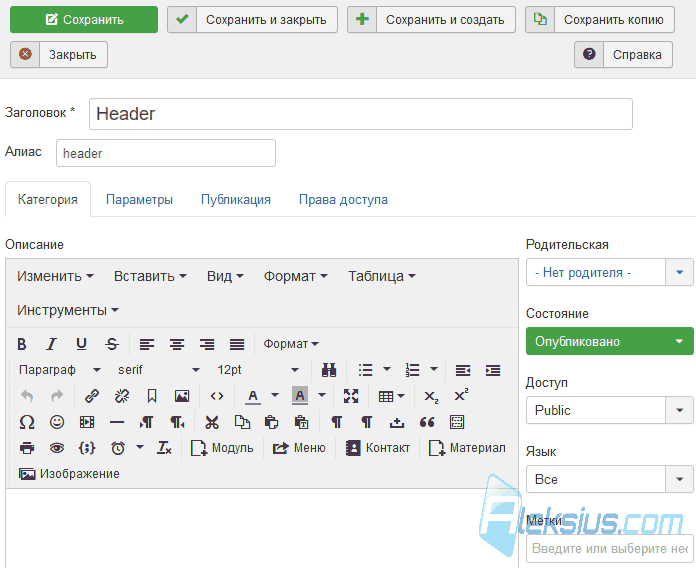
Task: Switch to Права доступа tab
Action: click(343, 200)
